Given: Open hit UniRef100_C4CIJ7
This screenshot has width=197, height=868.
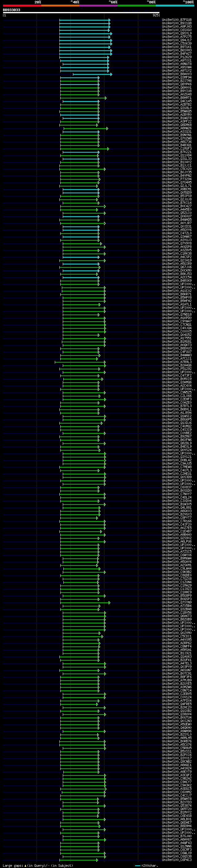Looking at the screenshot, I should click(x=176, y=796).
